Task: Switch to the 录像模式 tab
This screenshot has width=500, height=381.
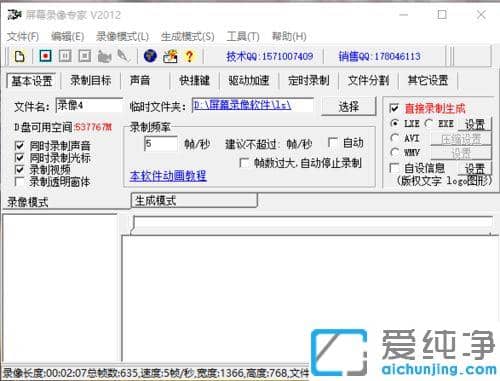Action: pyautogui.click(x=28, y=202)
